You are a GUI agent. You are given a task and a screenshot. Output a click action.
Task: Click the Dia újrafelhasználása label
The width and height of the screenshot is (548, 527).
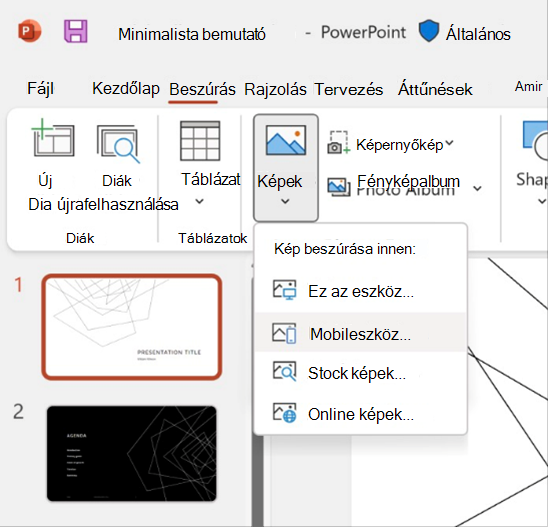point(103,204)
